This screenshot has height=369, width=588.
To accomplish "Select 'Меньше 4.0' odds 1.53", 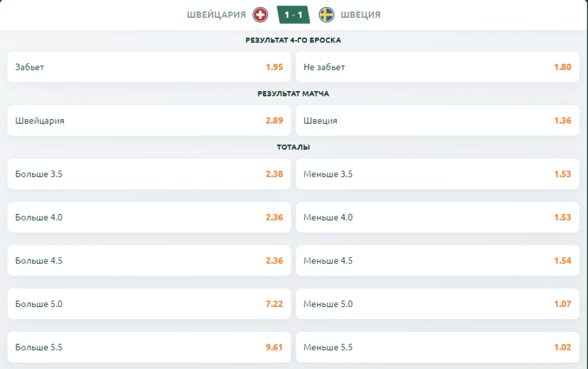I will pos(437,218).
